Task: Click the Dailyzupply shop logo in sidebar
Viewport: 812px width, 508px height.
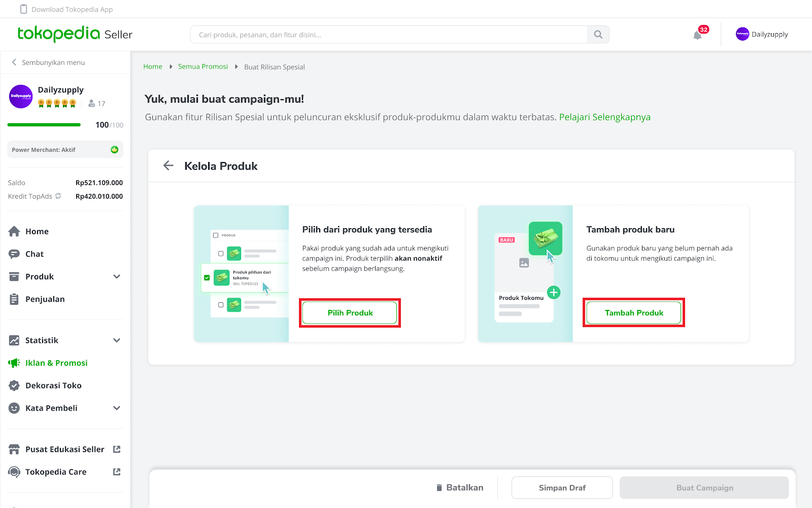Action: click(x=21, y=97)
